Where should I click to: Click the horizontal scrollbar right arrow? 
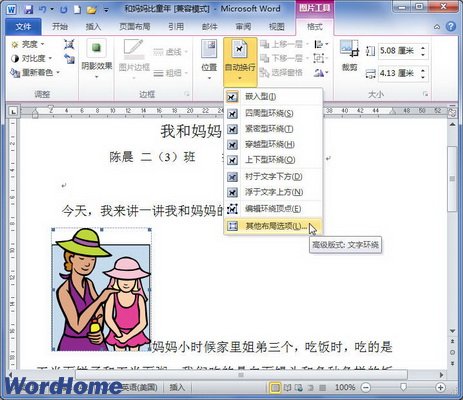click(441, 375)
